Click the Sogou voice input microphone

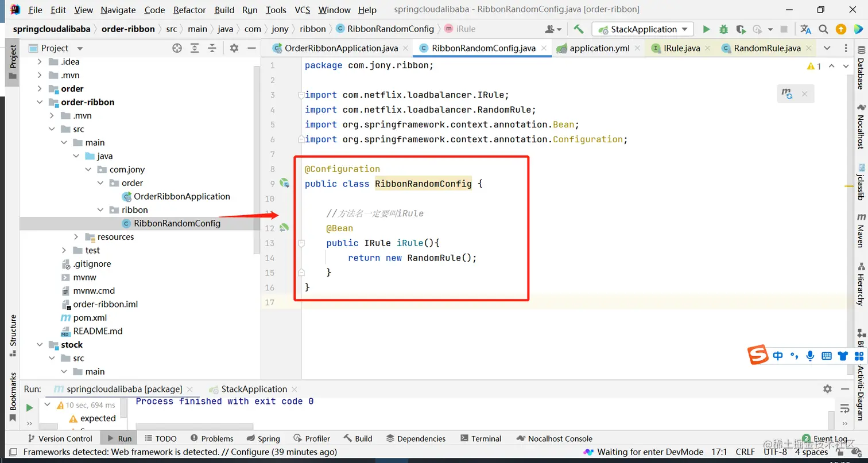point(810,356)
